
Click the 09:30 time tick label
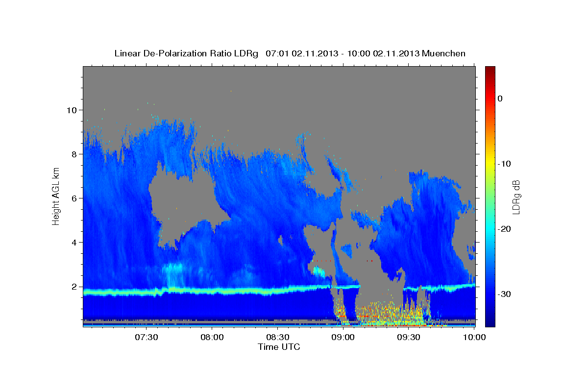(x=409, y=337)
